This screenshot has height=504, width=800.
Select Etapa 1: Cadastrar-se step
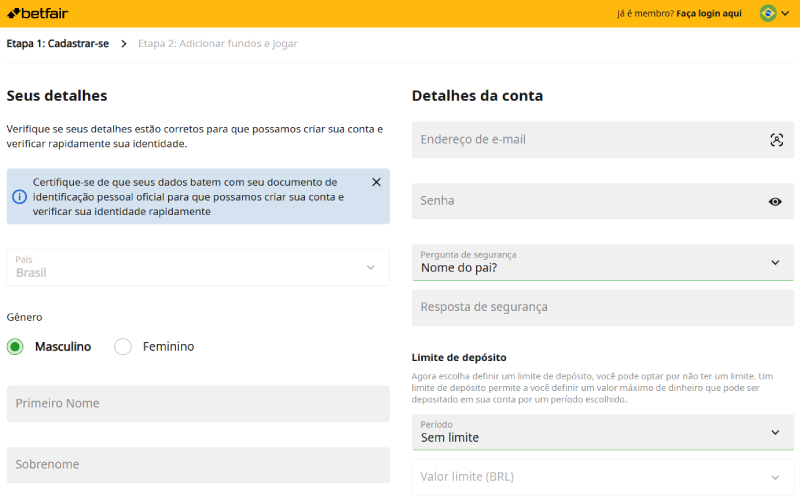[x=58, y=43]
